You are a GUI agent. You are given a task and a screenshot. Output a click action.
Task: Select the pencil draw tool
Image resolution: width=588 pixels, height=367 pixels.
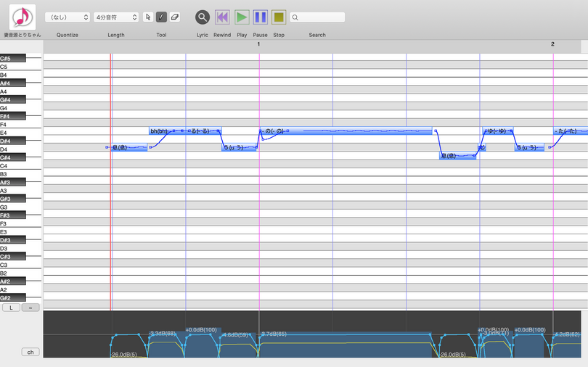[x=161, y=17]
